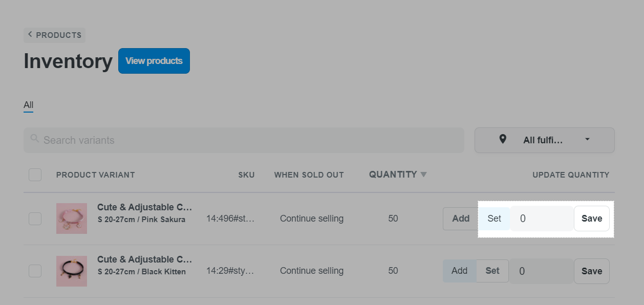Check the Pink Sakura variant checkbox

point(35,219)
